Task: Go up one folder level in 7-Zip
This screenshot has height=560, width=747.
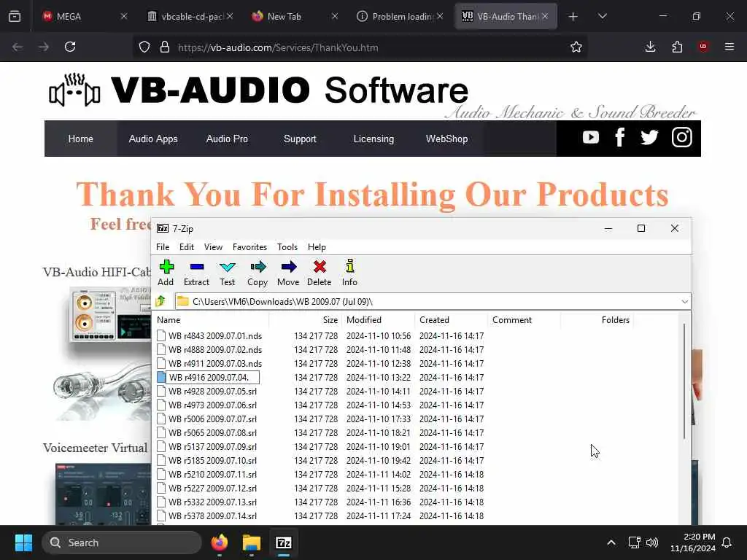Action: click(x=161, y=301)
